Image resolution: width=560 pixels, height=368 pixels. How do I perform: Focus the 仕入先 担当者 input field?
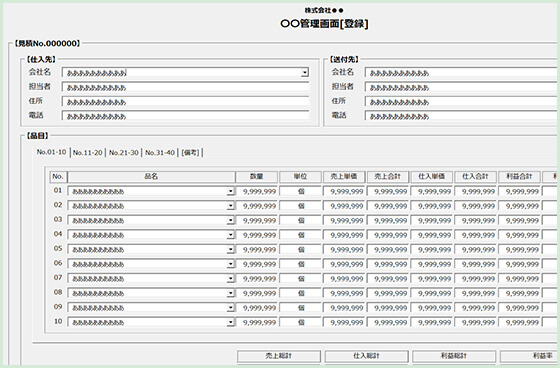point(185,87)
